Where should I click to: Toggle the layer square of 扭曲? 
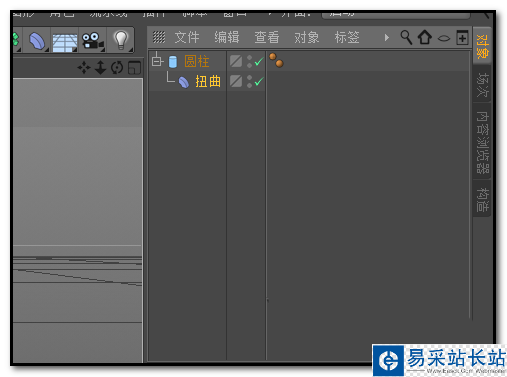tap(236, 81)
